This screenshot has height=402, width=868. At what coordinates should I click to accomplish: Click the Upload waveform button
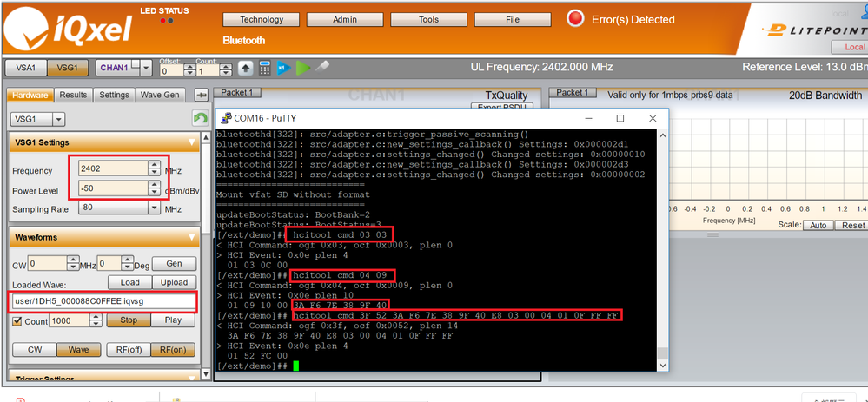(174, 282)
